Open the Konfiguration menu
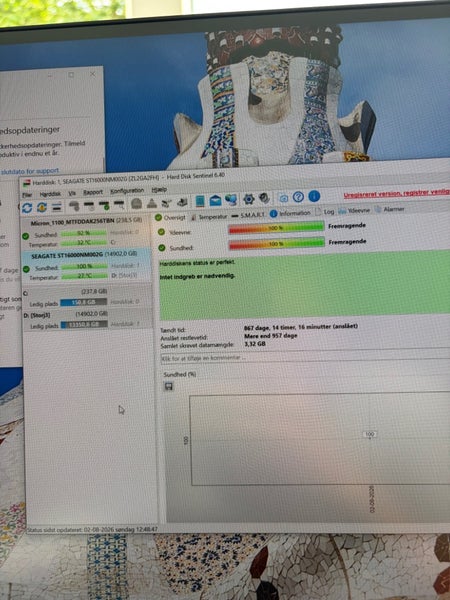Screen dimensions: 450x600 tap(127, 191)
